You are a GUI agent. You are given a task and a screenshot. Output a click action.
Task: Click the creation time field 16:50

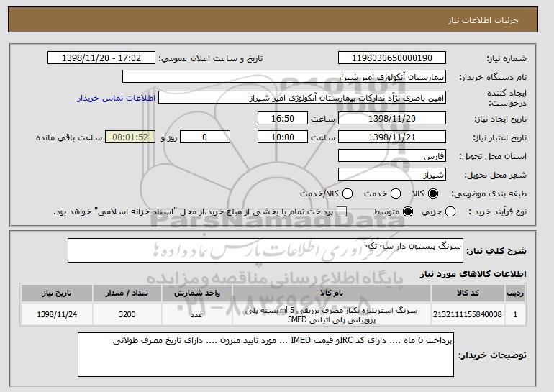point(283,118)
